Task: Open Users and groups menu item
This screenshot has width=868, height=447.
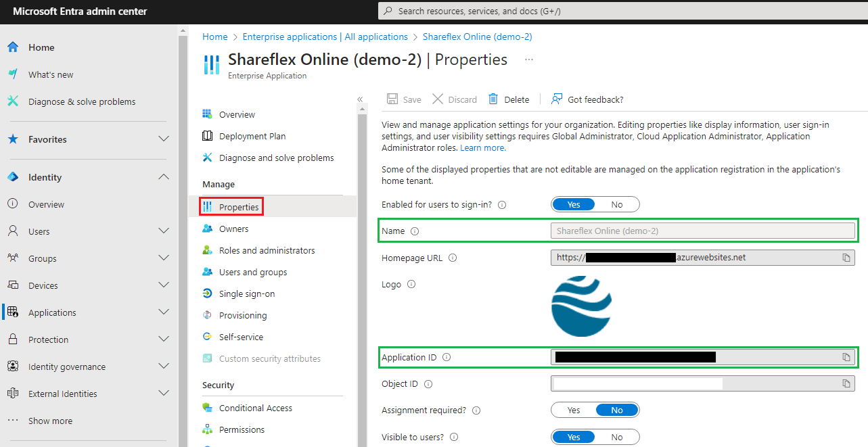Action: [252, 272]
